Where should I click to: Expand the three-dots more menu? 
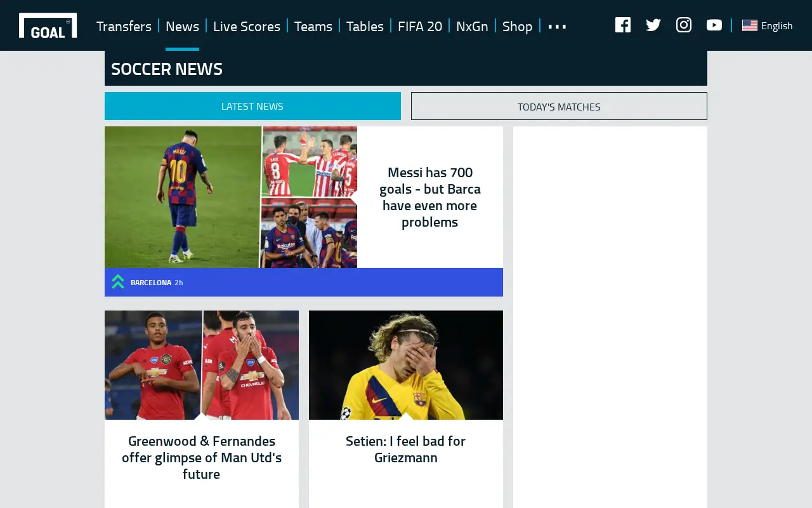coord(557,26)
